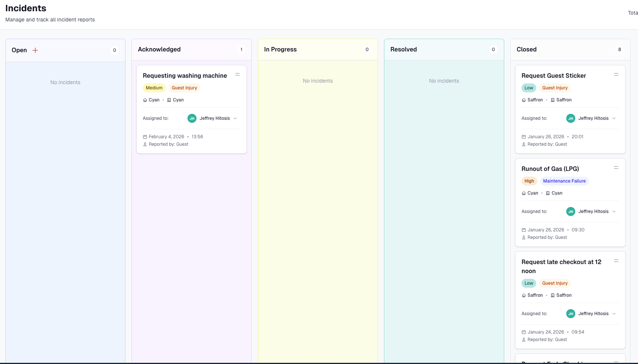Click the calendar icon on the Runout of Gas card
This screenshot has height=364, width=638.
pos(523,230)
